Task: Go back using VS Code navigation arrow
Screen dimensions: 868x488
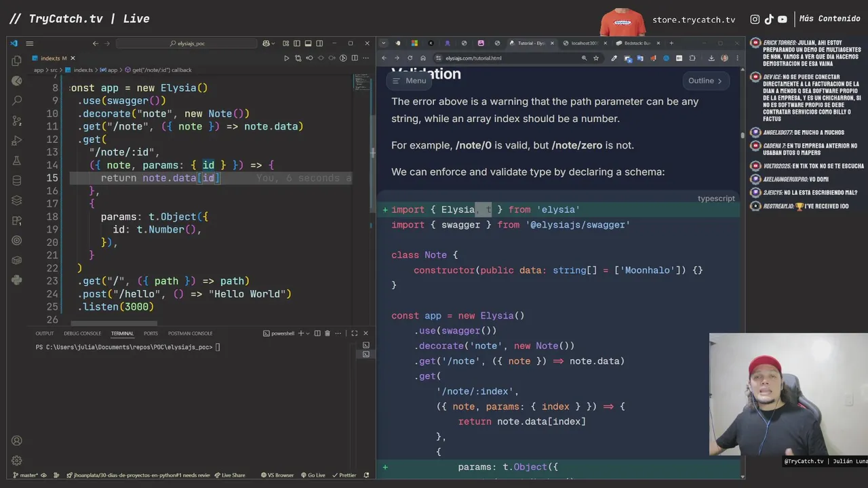Action: (96, 43)
